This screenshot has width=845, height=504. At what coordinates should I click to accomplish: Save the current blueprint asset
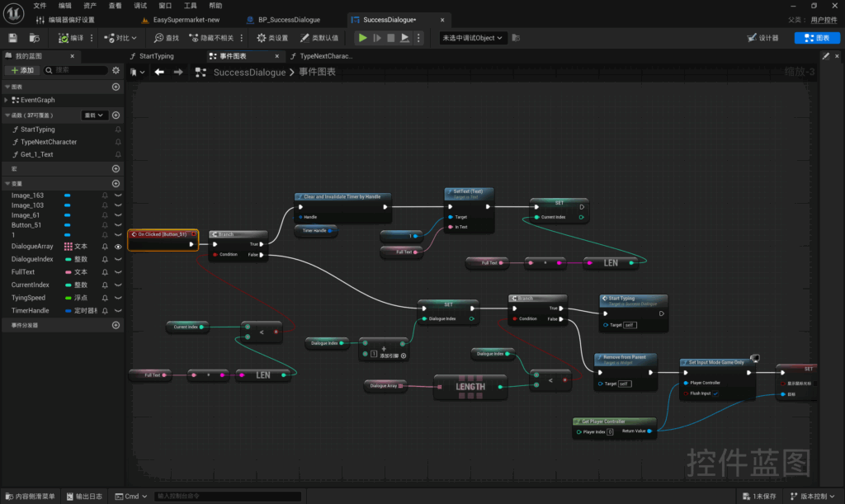click(x=12, y=38)
